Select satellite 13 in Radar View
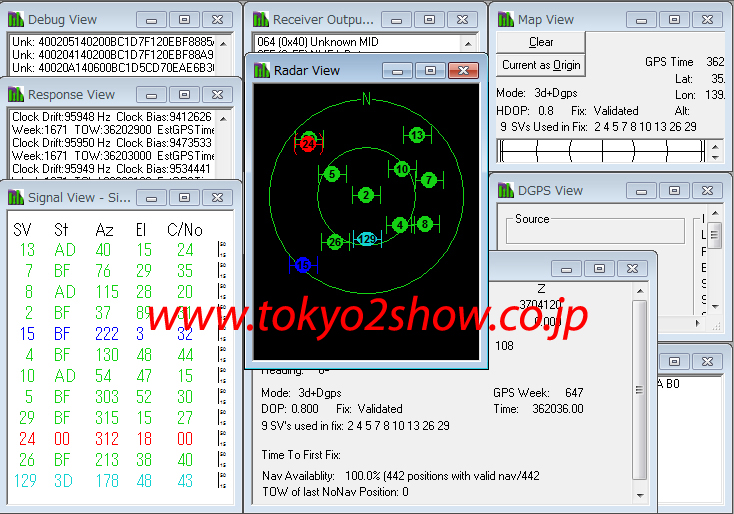 417,135
